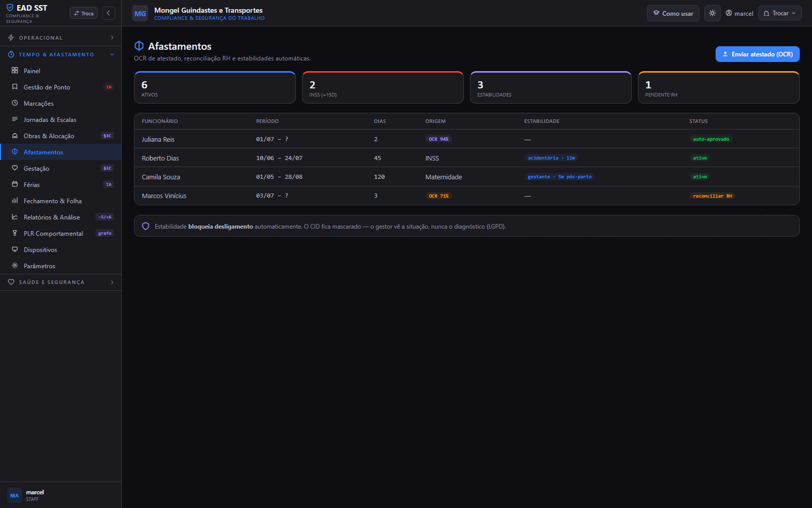Screen dimensions: 812x508
Task: Click the Obras & Alocação helmet icon
Action: click(x=15, y=136)
